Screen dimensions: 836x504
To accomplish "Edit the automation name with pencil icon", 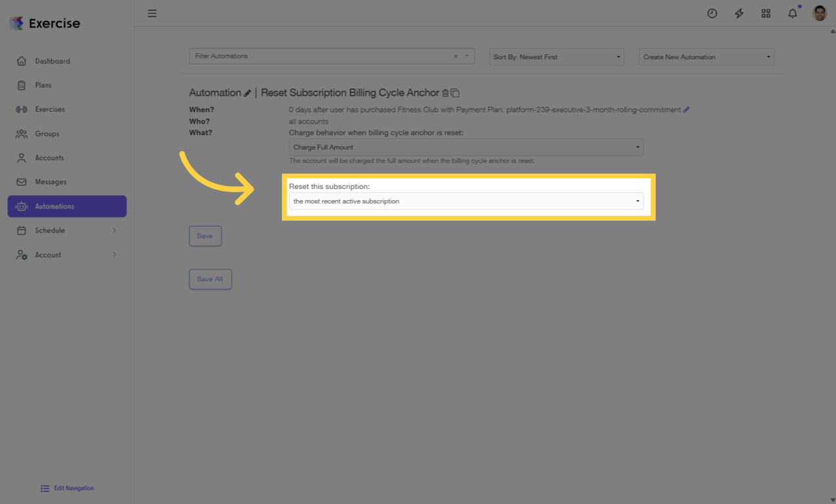I will pos(248,93).
